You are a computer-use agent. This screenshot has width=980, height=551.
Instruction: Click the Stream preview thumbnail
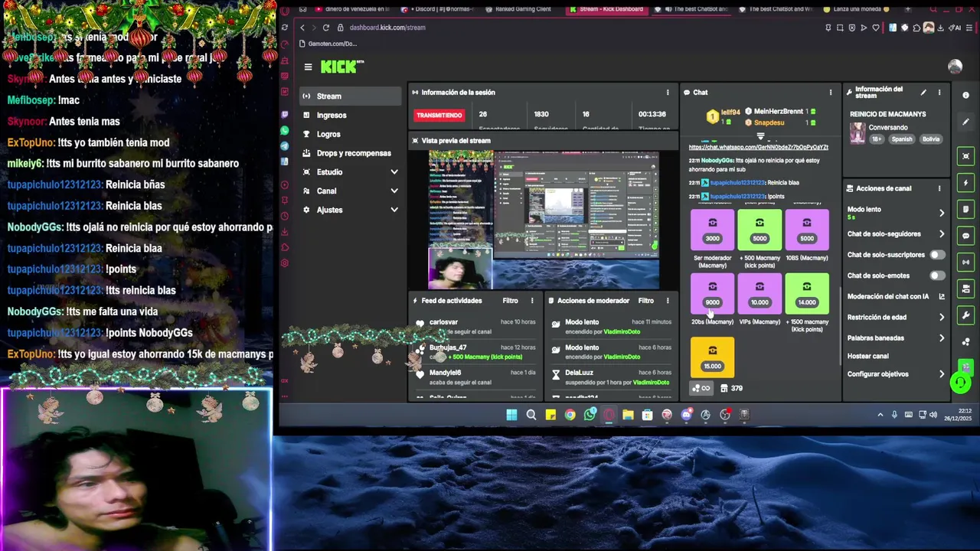(x=544, y=220)
